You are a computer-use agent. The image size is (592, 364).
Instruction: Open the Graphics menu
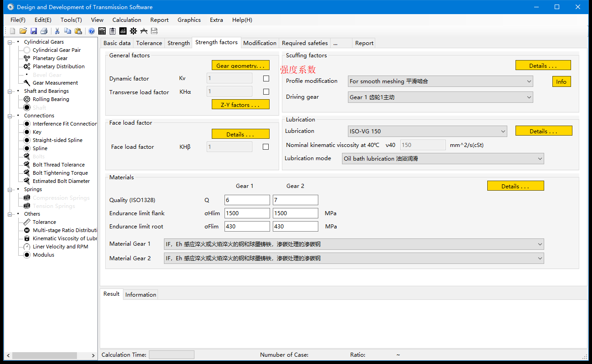coord(189,20)
